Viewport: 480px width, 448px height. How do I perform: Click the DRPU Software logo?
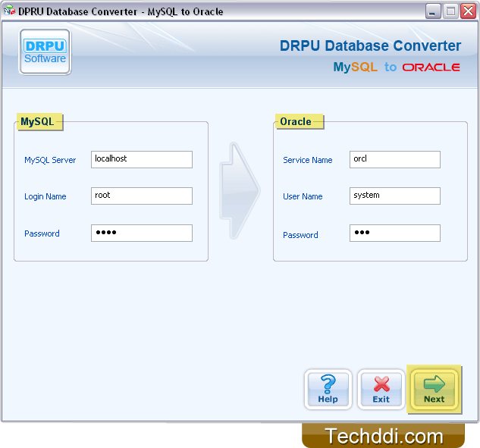[x=45, y=52]
